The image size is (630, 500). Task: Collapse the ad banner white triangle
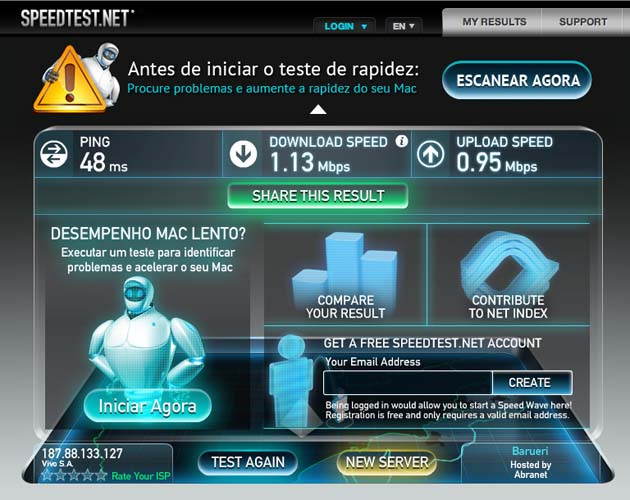[318, 109]
